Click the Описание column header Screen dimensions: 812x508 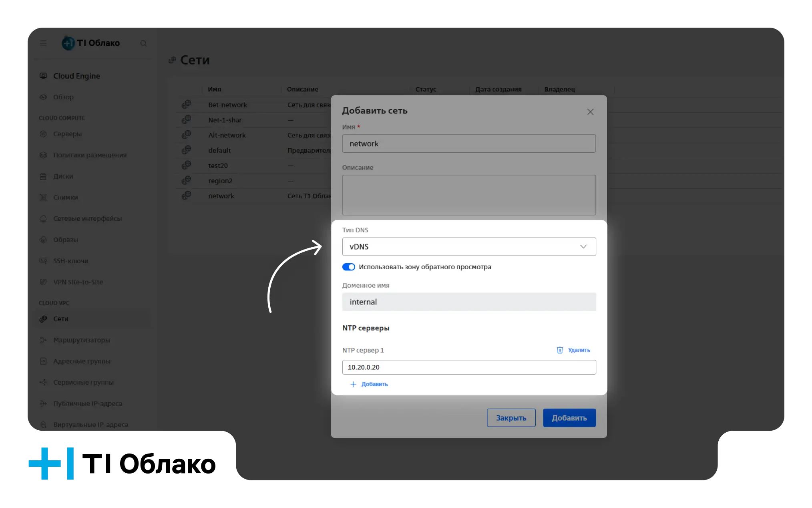tap(303, 89)
